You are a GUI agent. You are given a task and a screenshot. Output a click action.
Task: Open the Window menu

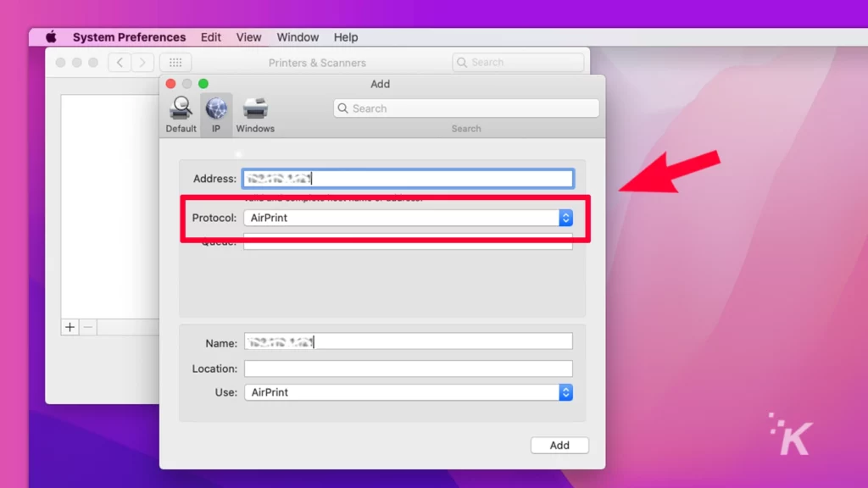(298, 37)
